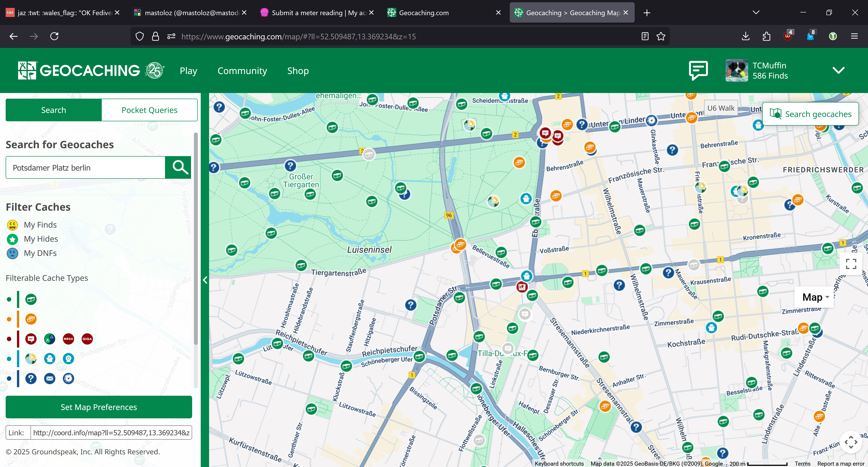Image resolution: width=868 pixels, height=467 pixels.
Task: Toggle the Virtual cache ghost filter icon
Action: click(x=50, y=359)
